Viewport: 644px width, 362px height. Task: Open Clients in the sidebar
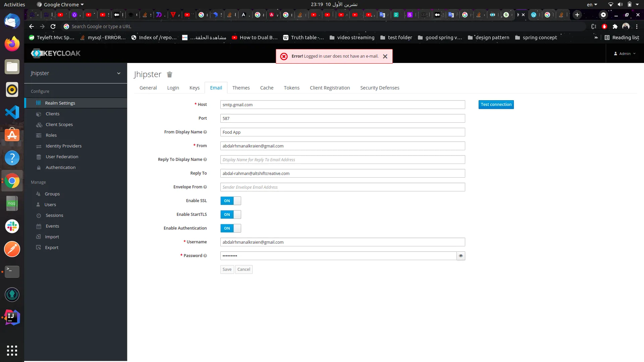click(52, 114)
